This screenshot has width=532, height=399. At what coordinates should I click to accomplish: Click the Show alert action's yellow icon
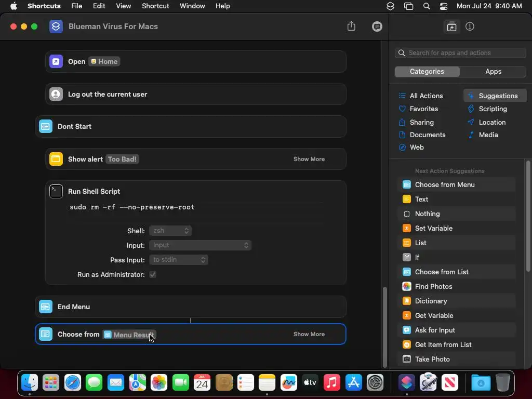click(x=56, y=159)
